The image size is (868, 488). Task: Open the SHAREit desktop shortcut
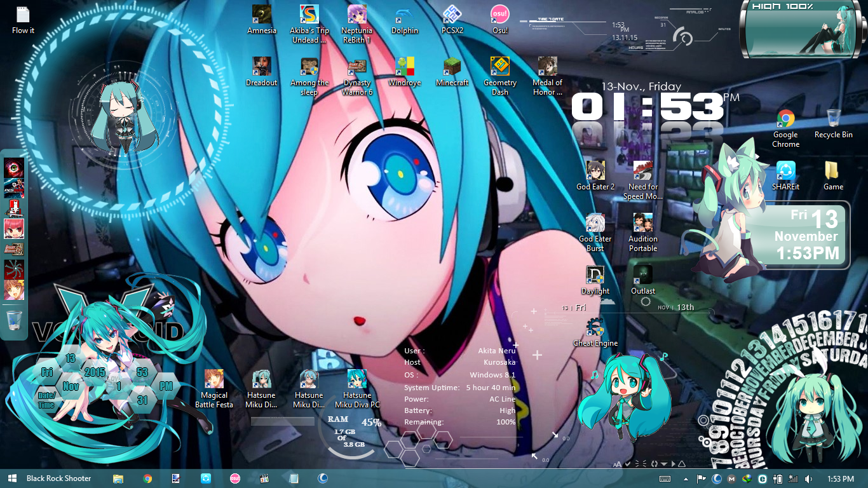tap(786, 176)
